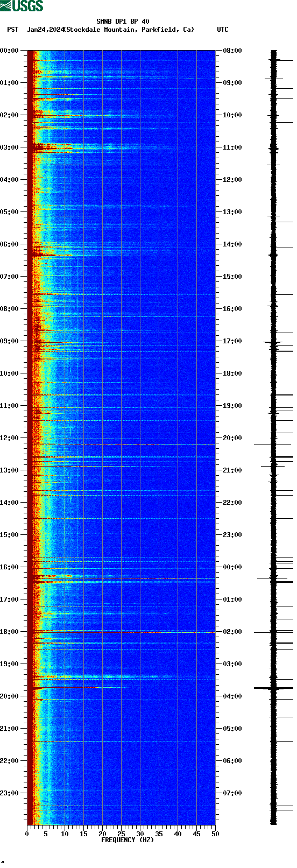This screenshot has height=868, width=297.
Task: Click the PST 17:00 time label
Action: [10, 599]
